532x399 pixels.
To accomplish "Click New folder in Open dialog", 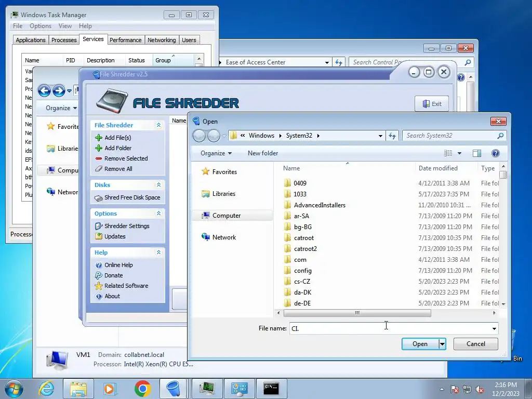I will pyautogui.click(x=262, y=153).
